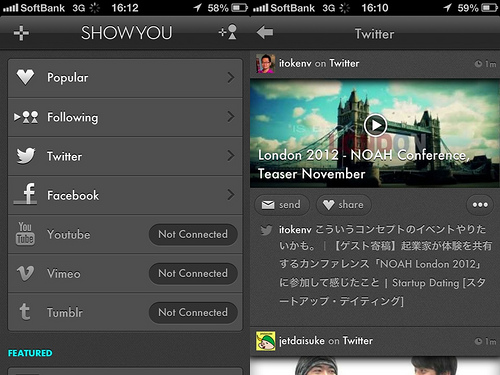Tap the Vimeo v icon
This screenshot has height=375, width=500.
click(x=25, y=273)
